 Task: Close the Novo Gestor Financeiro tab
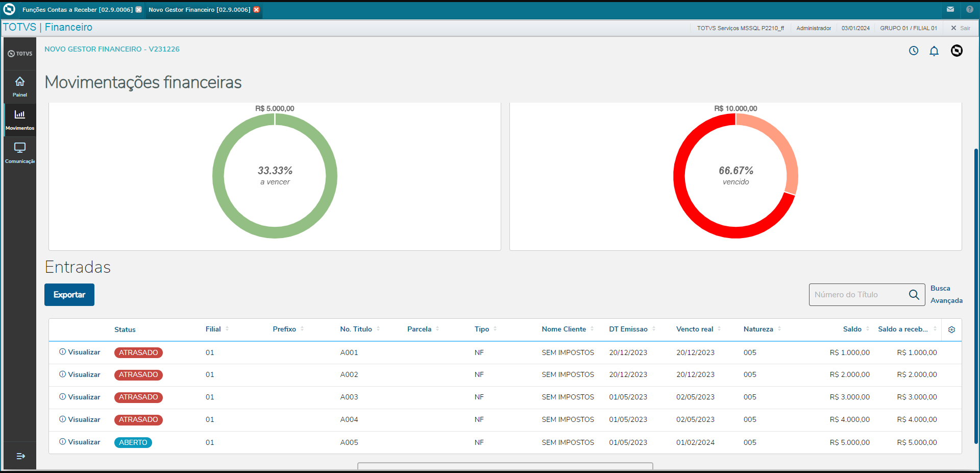[x=257, y=10]
